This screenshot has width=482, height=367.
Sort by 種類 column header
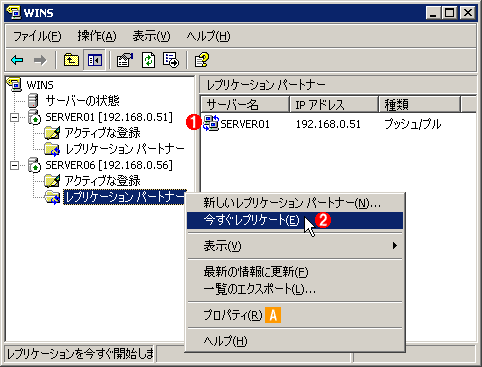coord(420,105)
